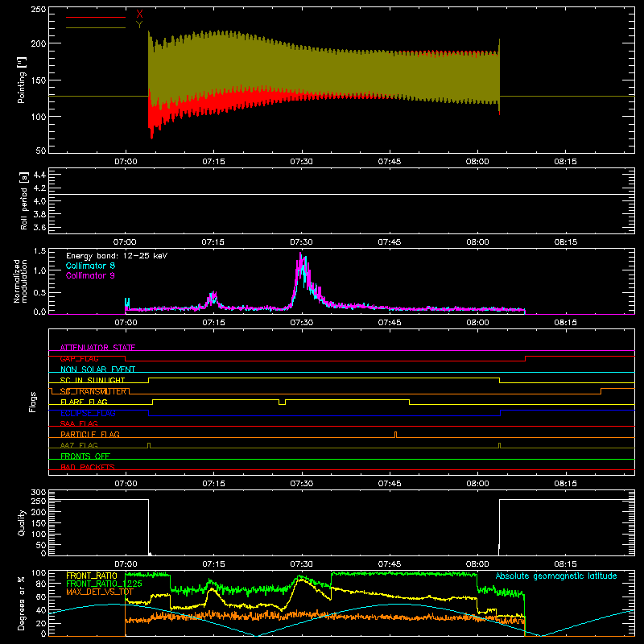Click the SC_TRANSMITTER flag label
Image resolution: width=644 pixels, height=644 pixels.
coord(93,391)
